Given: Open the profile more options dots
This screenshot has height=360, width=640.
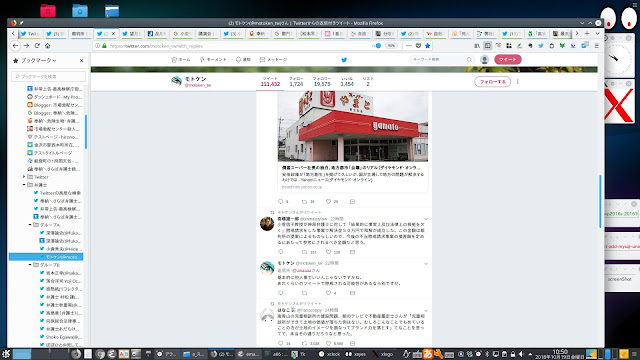Looking at the screenshot, I should (518, 82).
